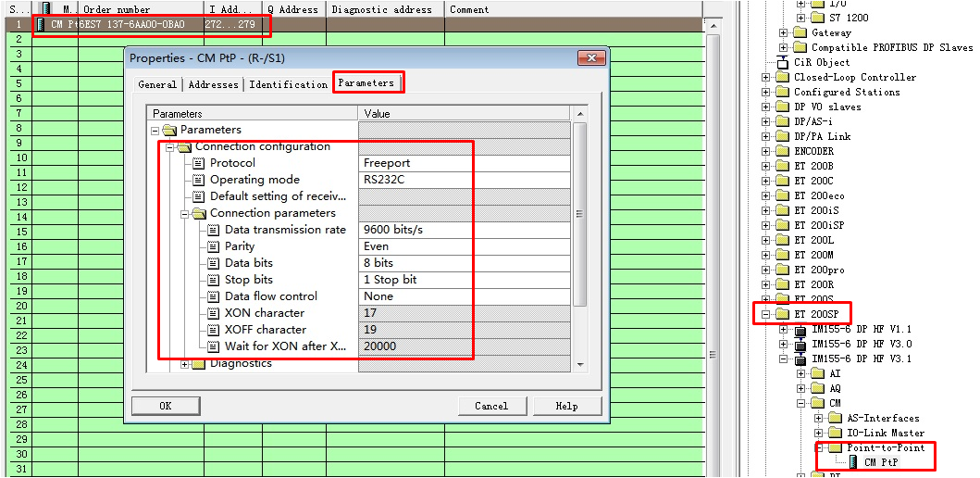
Task: Click the Comment column header
Action: (x=574, y=9)
